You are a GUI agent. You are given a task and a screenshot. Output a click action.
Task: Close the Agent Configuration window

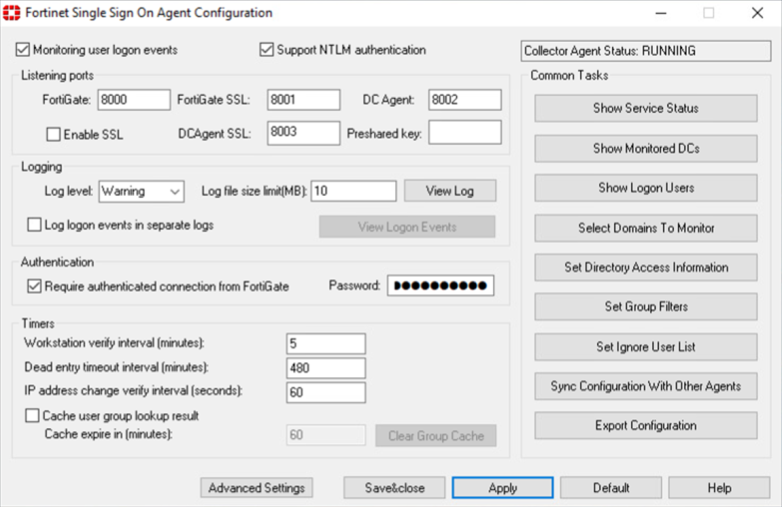pyautogui.click(x=757, y=13)
